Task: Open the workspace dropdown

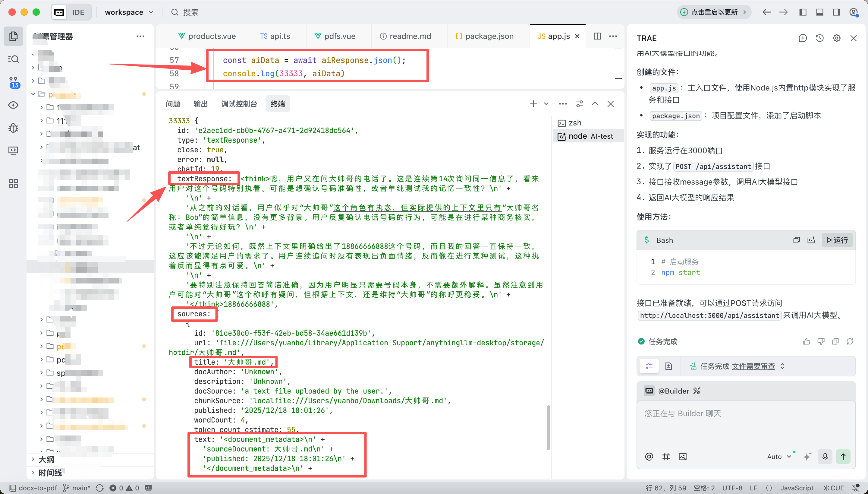Action: tap(129, 12)
